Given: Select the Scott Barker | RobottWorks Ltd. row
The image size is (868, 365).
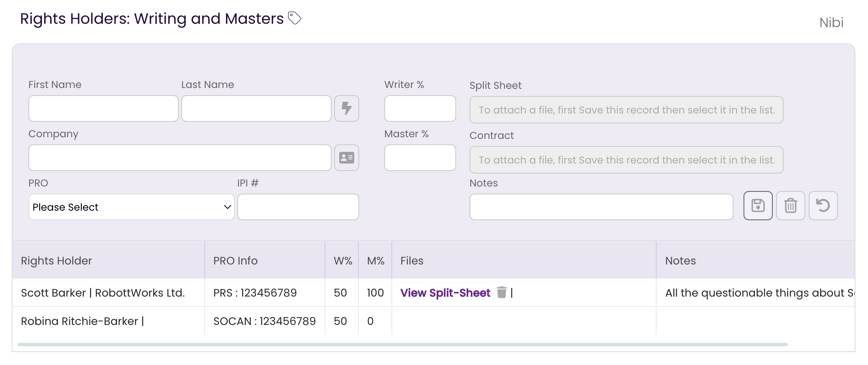Looking at the screenshot, I should [x=434, y=293].
